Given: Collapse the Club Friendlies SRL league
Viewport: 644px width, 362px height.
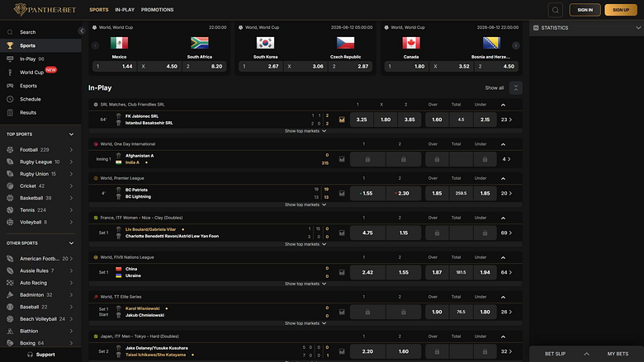Looking at the screenshot, I should 503,105.
